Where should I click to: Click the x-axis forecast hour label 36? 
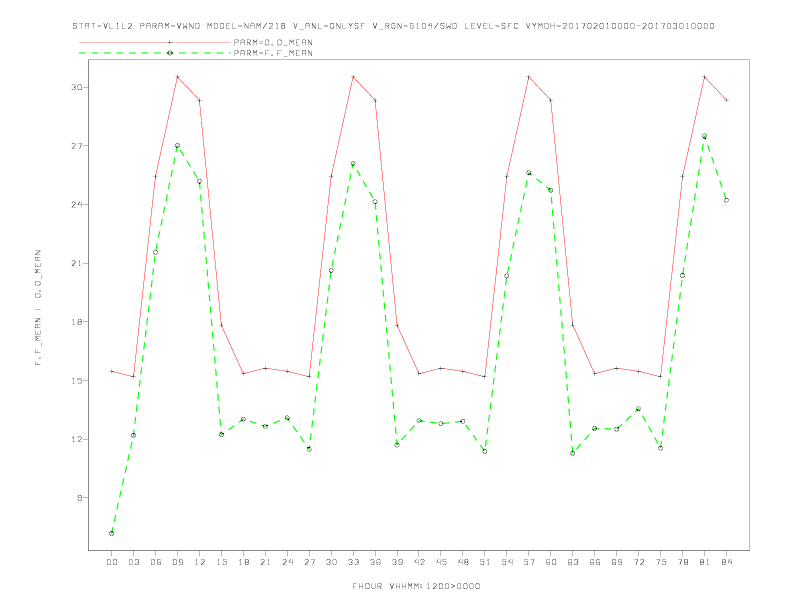[375, 562]
